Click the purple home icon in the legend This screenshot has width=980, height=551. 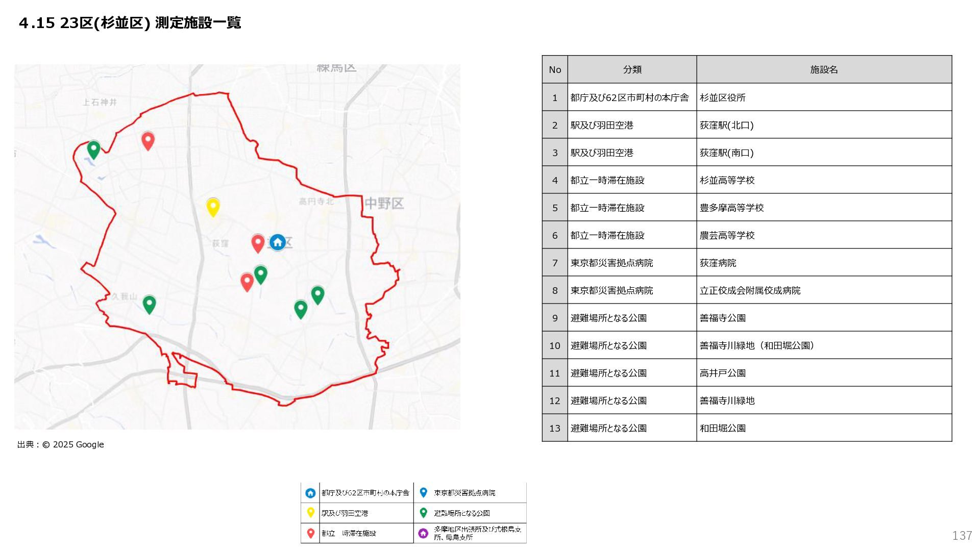pos(423,533)
